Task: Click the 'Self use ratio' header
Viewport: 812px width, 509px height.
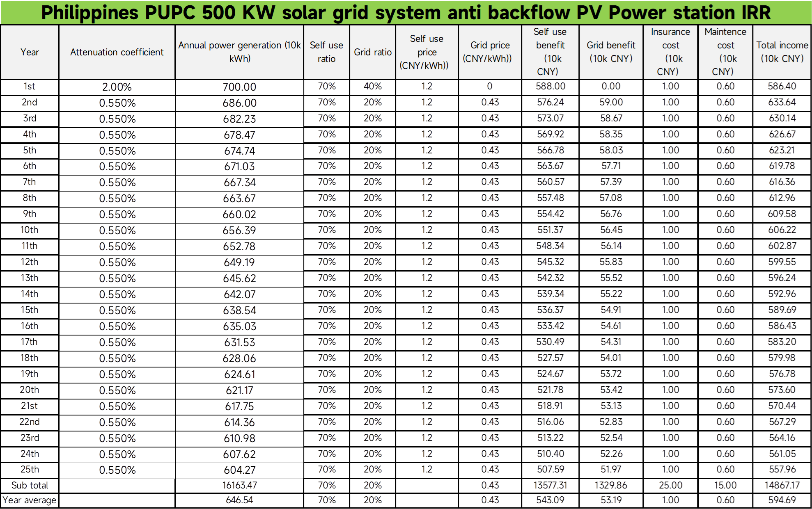Action: click(x=326, y=52)
